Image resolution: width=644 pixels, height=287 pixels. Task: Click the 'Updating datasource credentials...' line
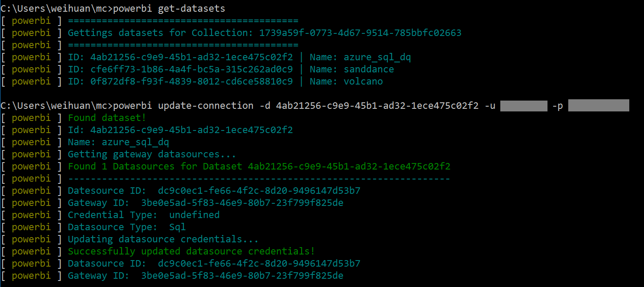click(163, 239)
